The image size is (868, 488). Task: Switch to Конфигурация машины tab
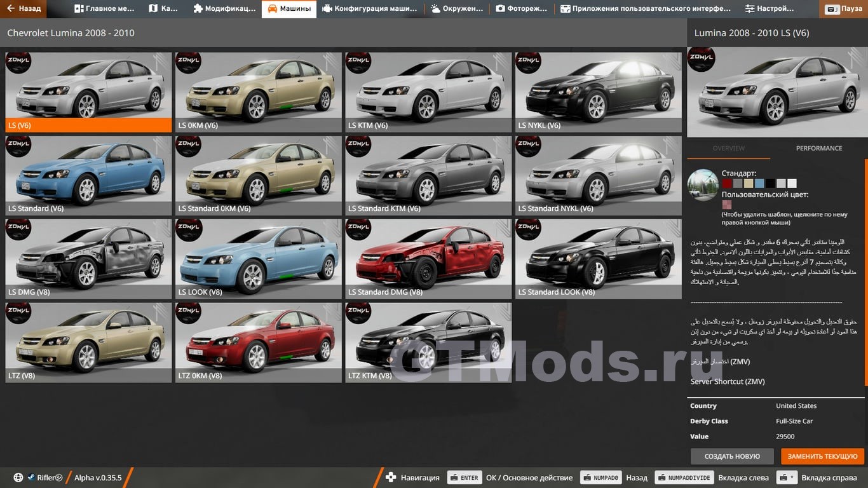click(370, 9)
